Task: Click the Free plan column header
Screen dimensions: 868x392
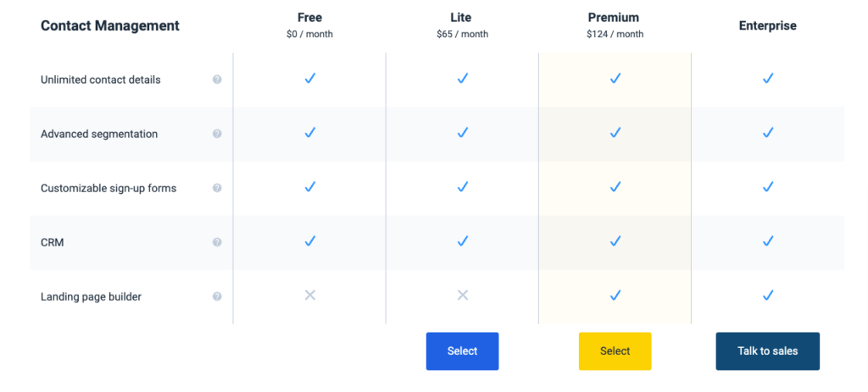Action: pos(310,25)
